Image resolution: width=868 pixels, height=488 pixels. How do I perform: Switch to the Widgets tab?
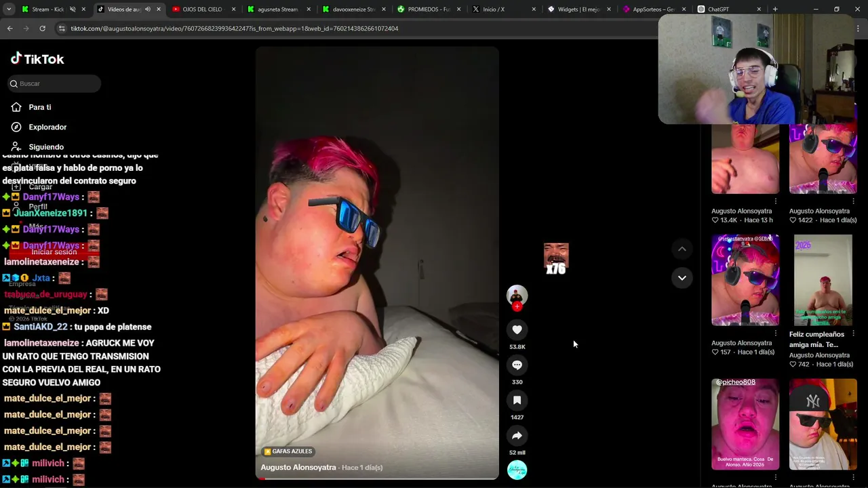click(x=578, y=9)
